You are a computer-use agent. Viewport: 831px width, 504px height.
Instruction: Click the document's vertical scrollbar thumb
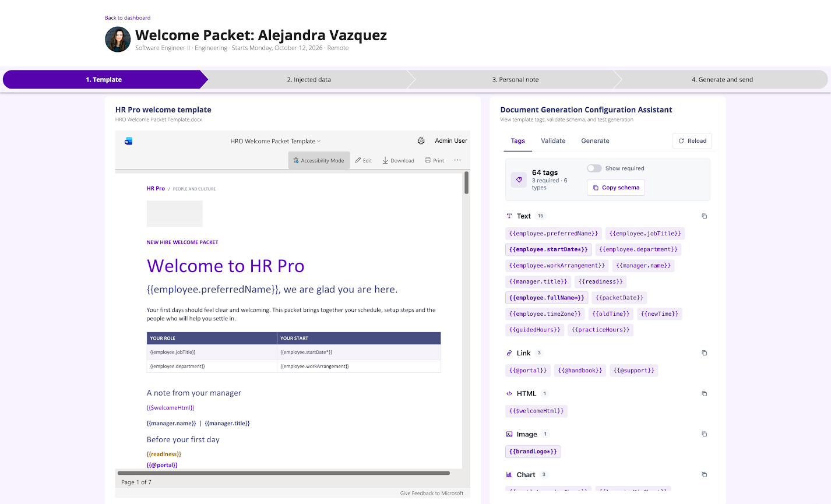coord(466,182)
